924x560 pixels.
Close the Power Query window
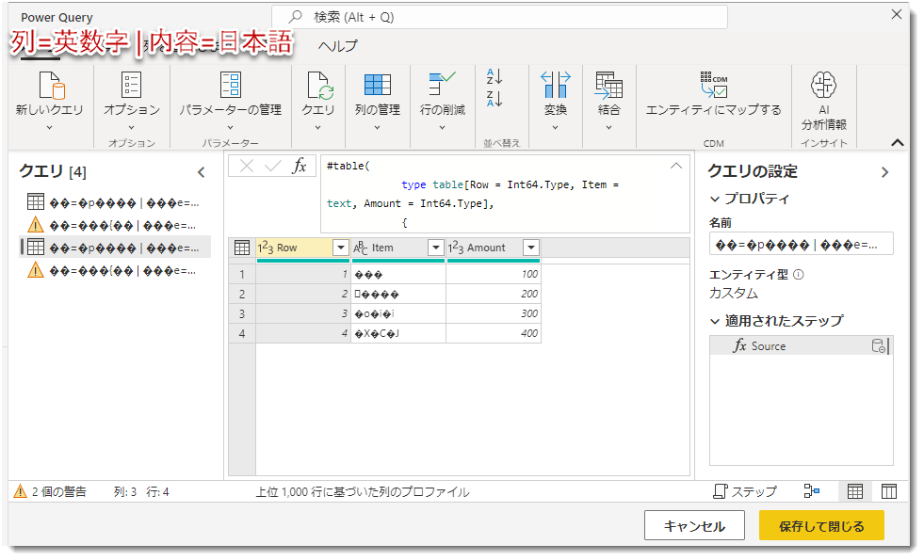coord(897,14)
